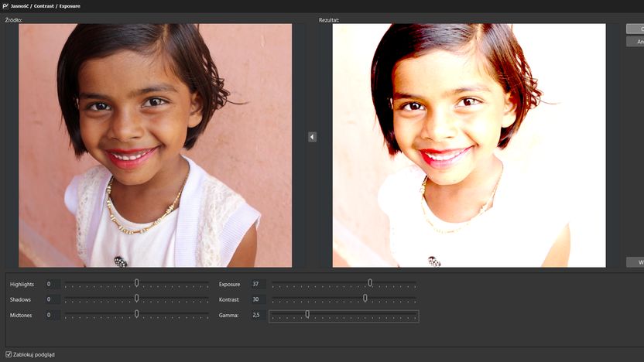Click the Gamma value field showing 2,5
644x362 pixels.
259,316
